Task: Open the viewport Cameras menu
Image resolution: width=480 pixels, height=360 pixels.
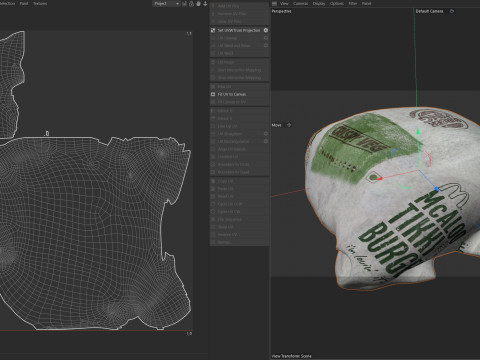Action: 300,4
